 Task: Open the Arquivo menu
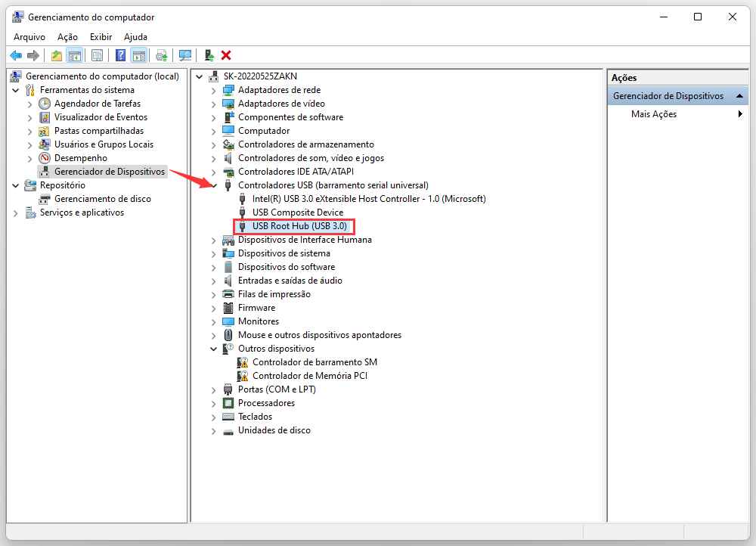[29, 36]
